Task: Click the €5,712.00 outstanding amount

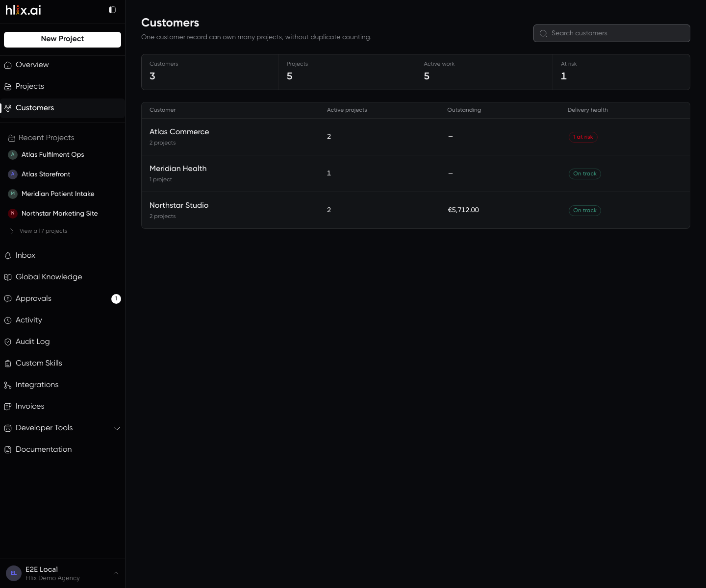Action: [x=463, y=210]
